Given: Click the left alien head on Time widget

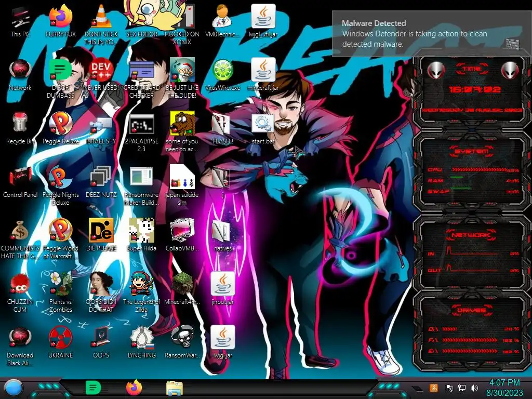Looking at the screenshot, I should pos(436,71).
